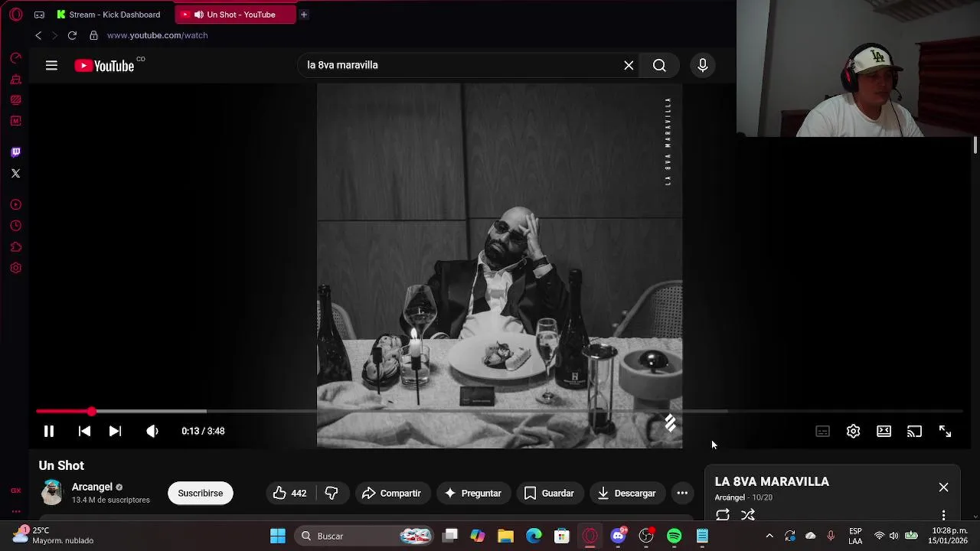Open the Opera main menu logo
The width and height of the screenshot is (980, 551).
15,15
